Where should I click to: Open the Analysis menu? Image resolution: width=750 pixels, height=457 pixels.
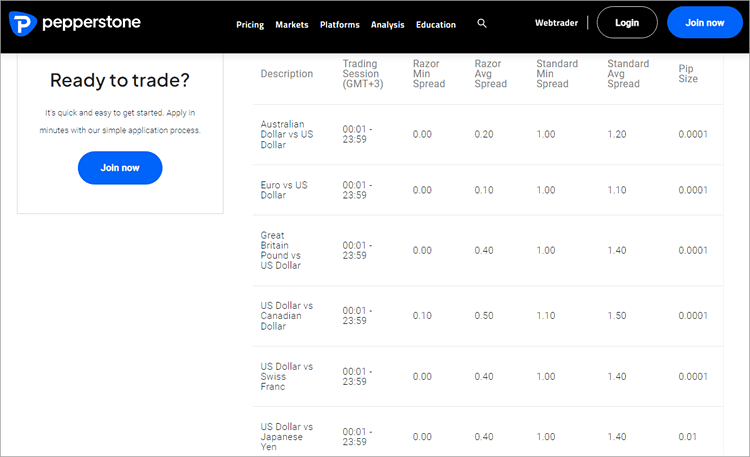click(388, 24)
